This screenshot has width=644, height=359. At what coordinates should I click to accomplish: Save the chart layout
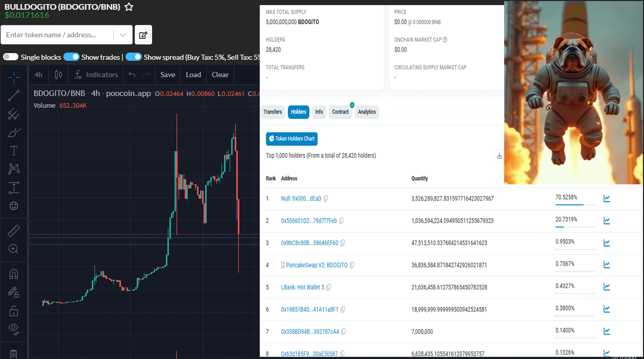pos(168,75)
